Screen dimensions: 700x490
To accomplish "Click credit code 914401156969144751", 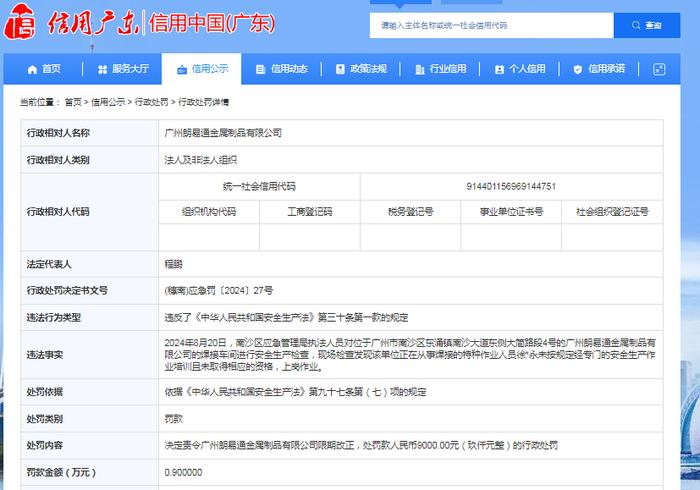I will tap(511, 187).
